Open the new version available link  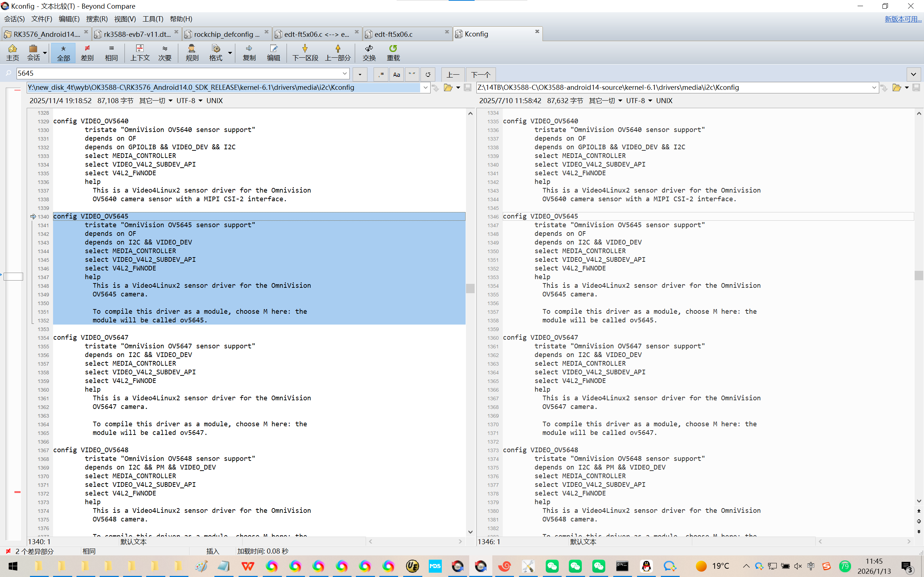[x=903, y=19]
